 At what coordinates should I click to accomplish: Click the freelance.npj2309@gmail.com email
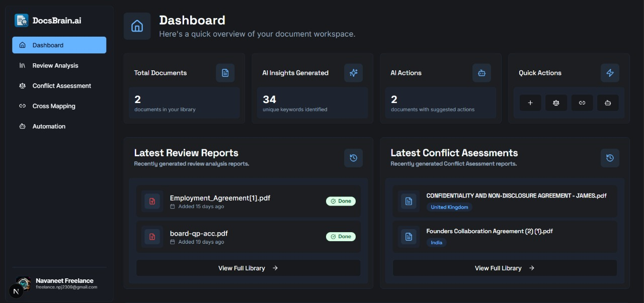point(66,287)
